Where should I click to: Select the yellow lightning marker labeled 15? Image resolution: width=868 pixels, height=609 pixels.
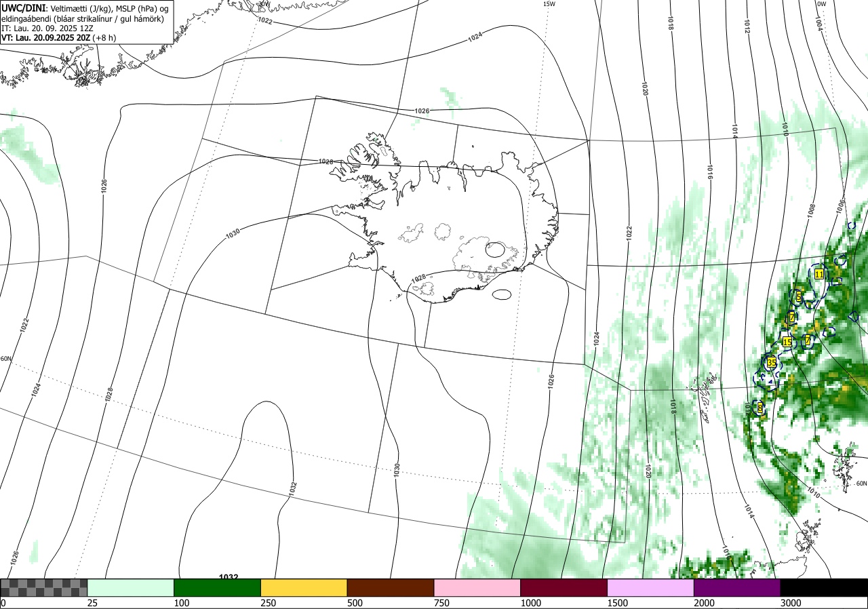[787, 342]
